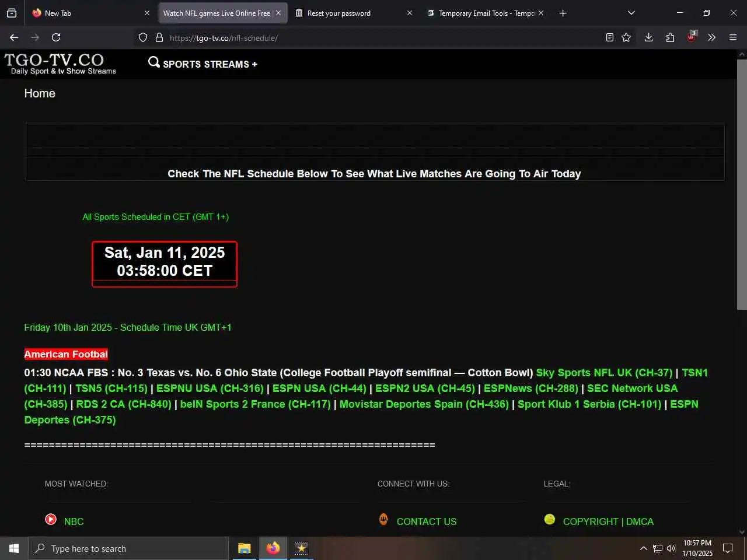Open the notification center icon
This screenshot has height=560, width=747.
[728, 548]
